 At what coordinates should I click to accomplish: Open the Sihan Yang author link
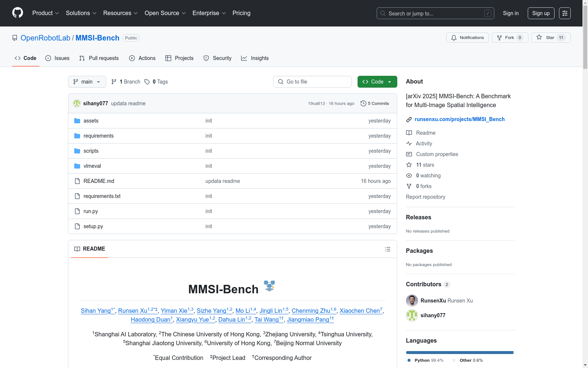pos(97,311)
